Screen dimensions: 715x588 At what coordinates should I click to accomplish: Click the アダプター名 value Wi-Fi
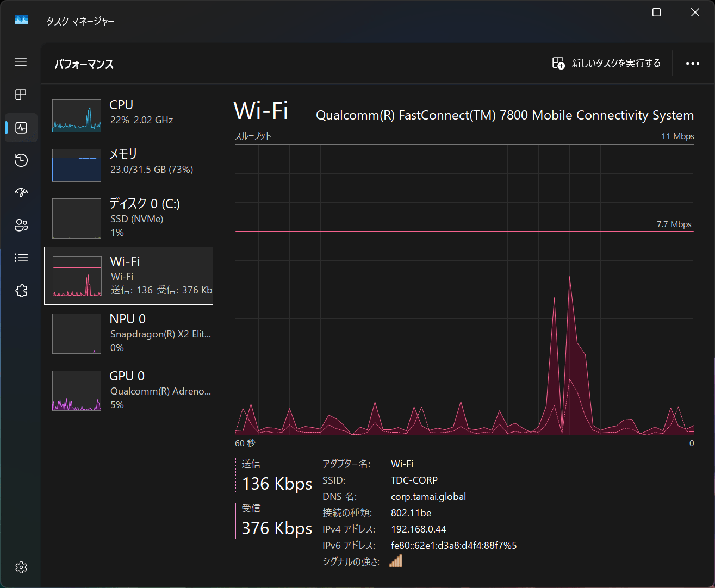[402, 464]
